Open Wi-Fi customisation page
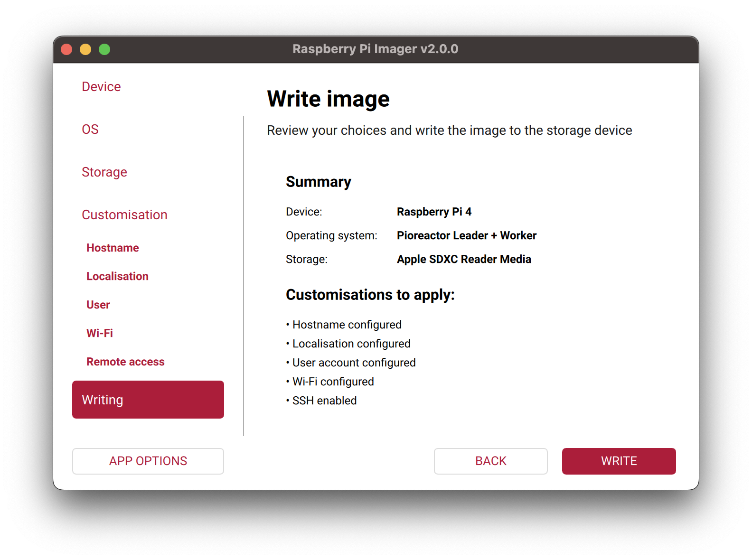 tap(100, 333)
